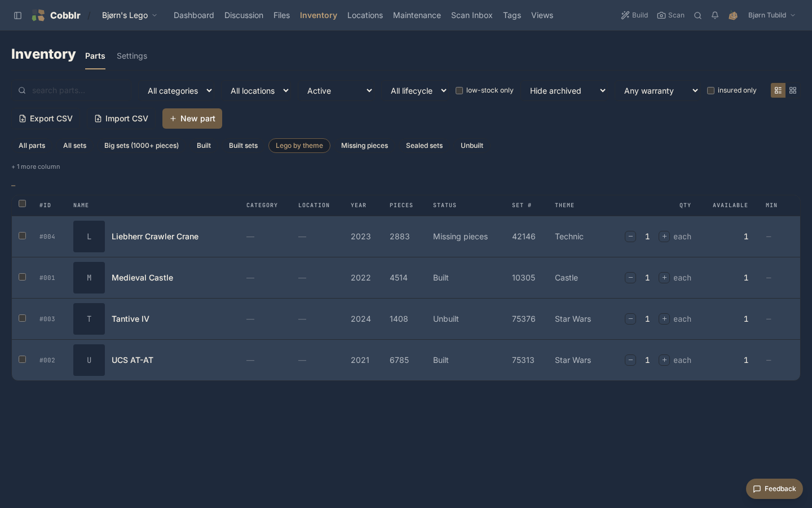Click the user avatar icon
Image resolution: width=812 pixels, height=508 pixels.
(x=733, y=15)
